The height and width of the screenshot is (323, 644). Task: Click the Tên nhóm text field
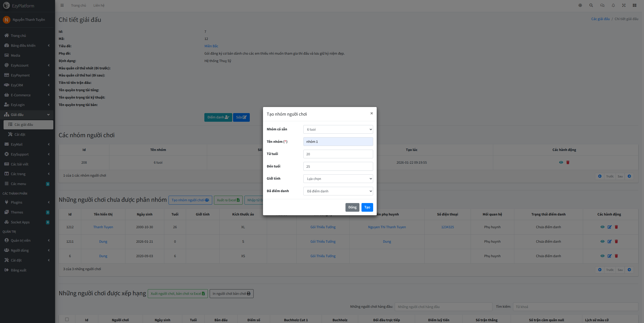point(338,142)
